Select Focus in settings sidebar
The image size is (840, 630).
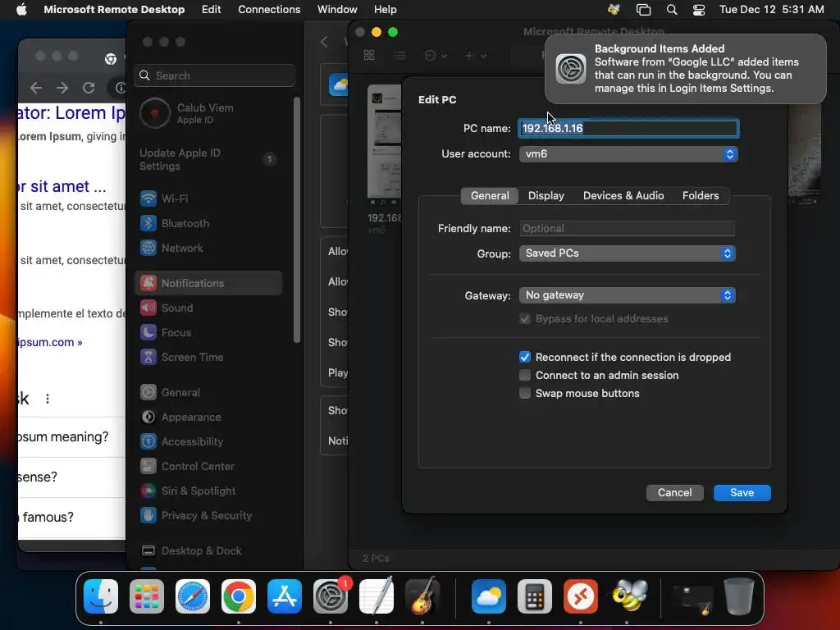click(x=208, y=333)
